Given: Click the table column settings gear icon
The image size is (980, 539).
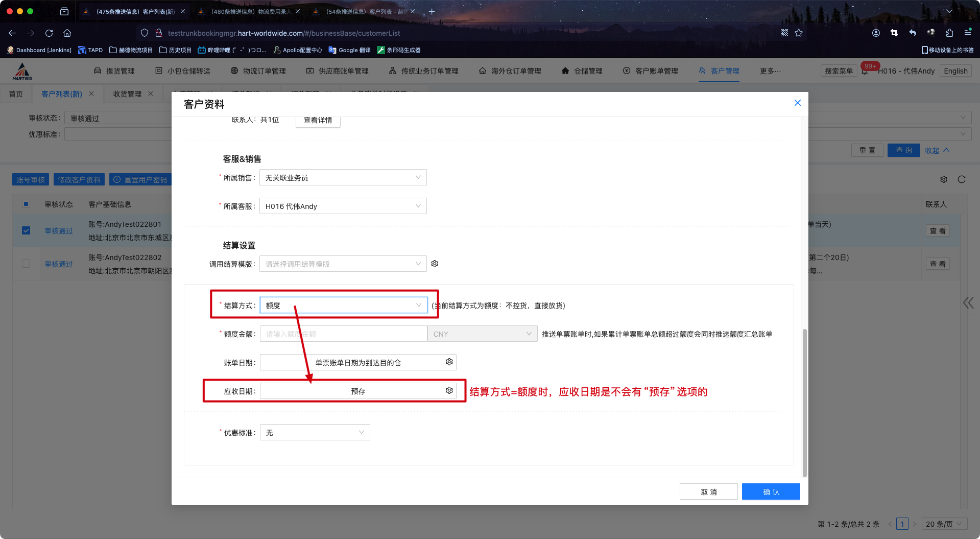Looking at the screenshot, I should (943, 179).
